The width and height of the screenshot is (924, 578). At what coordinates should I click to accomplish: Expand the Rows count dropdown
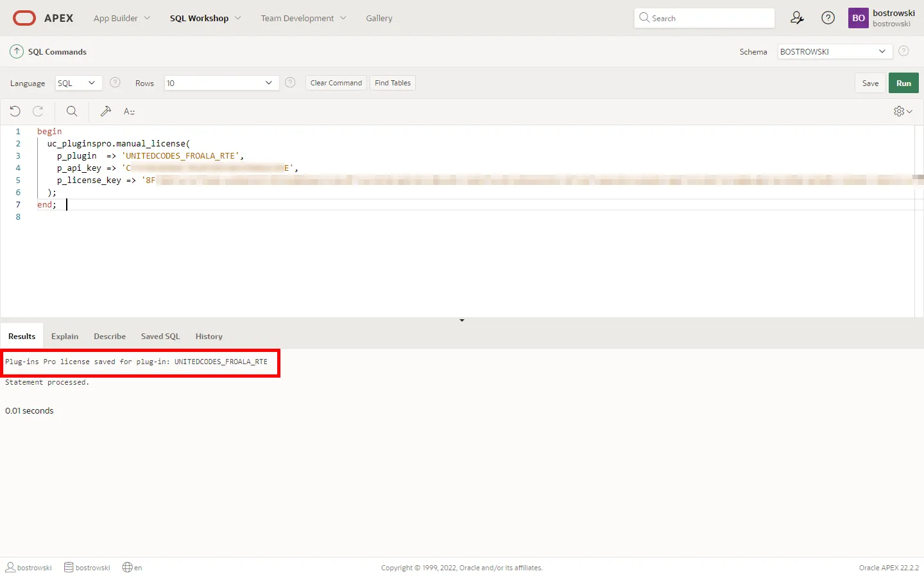click(x=221, y=83)
